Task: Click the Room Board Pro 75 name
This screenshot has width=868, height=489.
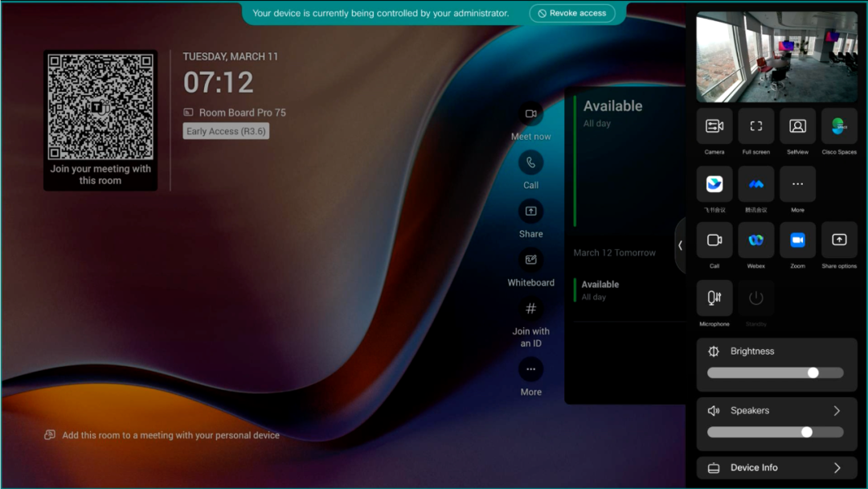Action: 243,113
